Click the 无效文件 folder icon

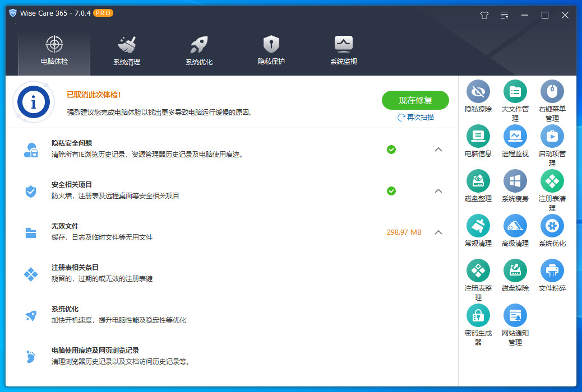31,233
